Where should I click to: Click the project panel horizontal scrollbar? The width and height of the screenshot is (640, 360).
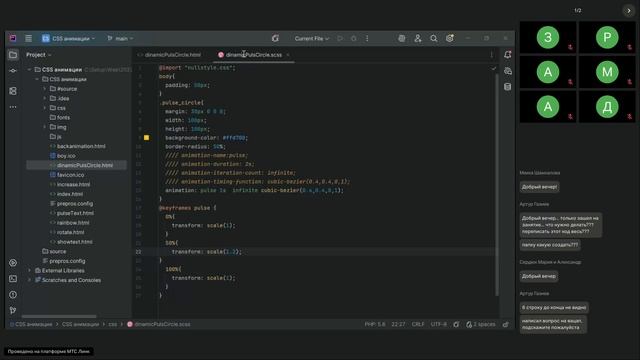click(59, 316)
